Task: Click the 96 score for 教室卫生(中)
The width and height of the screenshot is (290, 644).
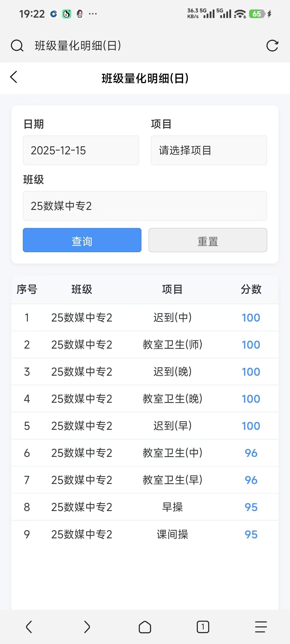Action: click(251, 453)
